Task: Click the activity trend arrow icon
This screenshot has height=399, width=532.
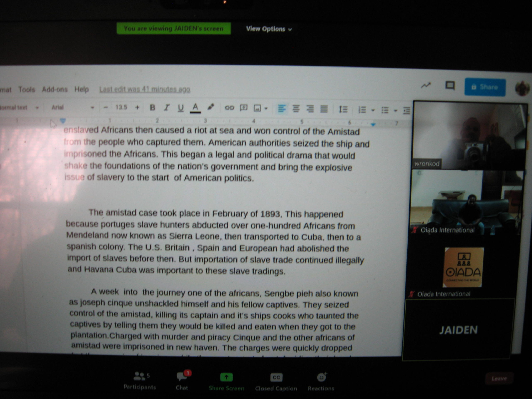Action: [426, 85]
